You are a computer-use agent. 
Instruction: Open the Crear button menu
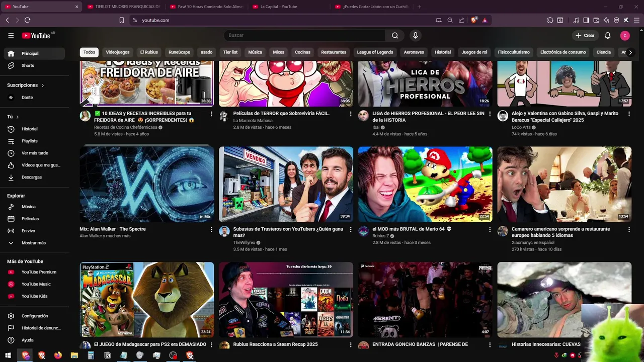[x=585, y=35]
